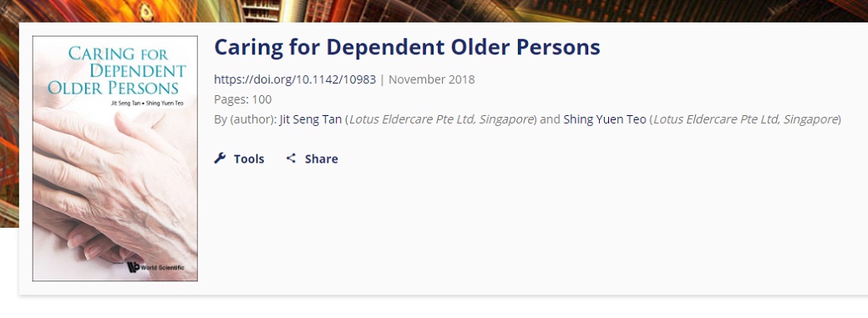
Task: Open the DOI link 10.1142/10983
Action: (295, 79)
